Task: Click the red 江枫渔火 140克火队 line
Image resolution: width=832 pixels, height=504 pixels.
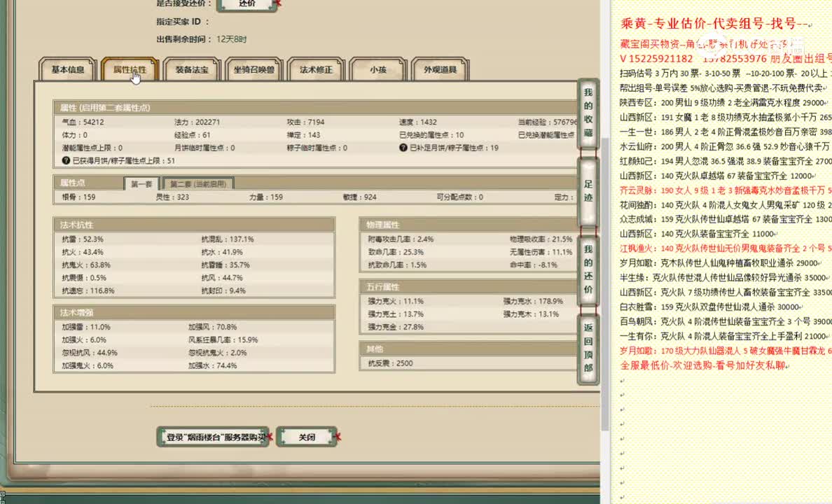Action: click(x=726, y=248)
